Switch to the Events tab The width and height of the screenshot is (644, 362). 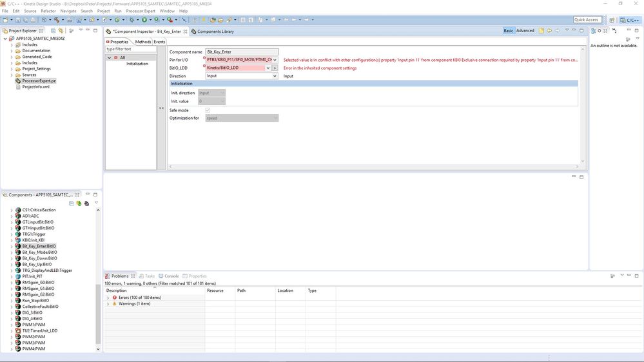159,42
